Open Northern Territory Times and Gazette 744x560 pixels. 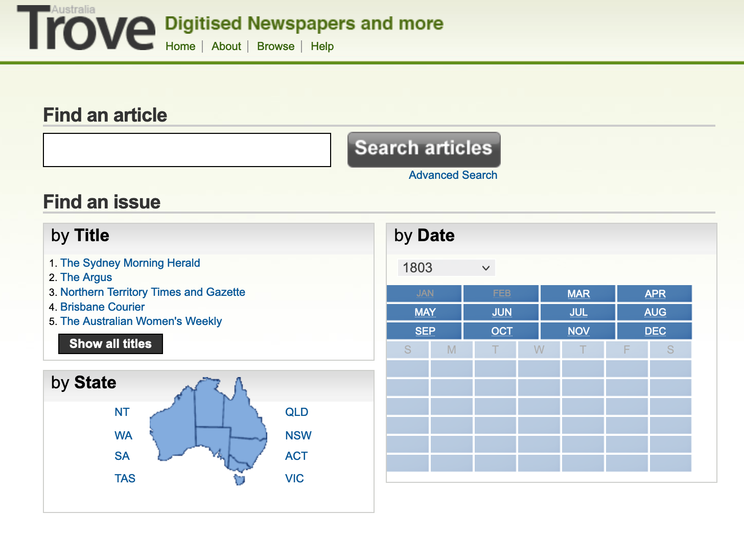pos(153,292)
